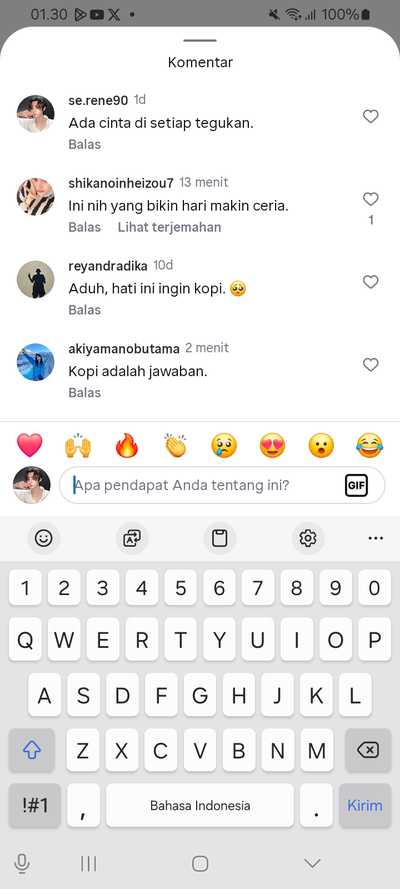Open the GIF picker in the comment box
Image resolution: width=400 pixels, height=889 pixels.
click(x=356, y=485)
